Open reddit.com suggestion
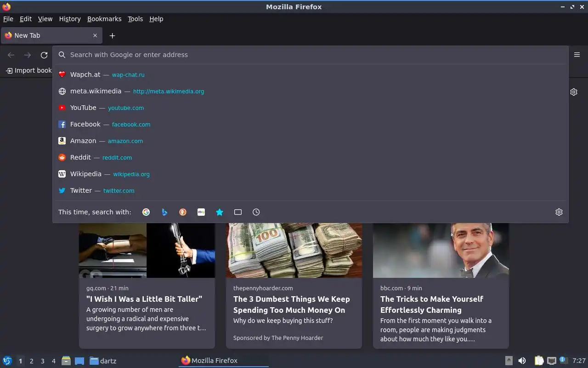The image size is (588, 368). pyautogui.click(x=117, y=157)
